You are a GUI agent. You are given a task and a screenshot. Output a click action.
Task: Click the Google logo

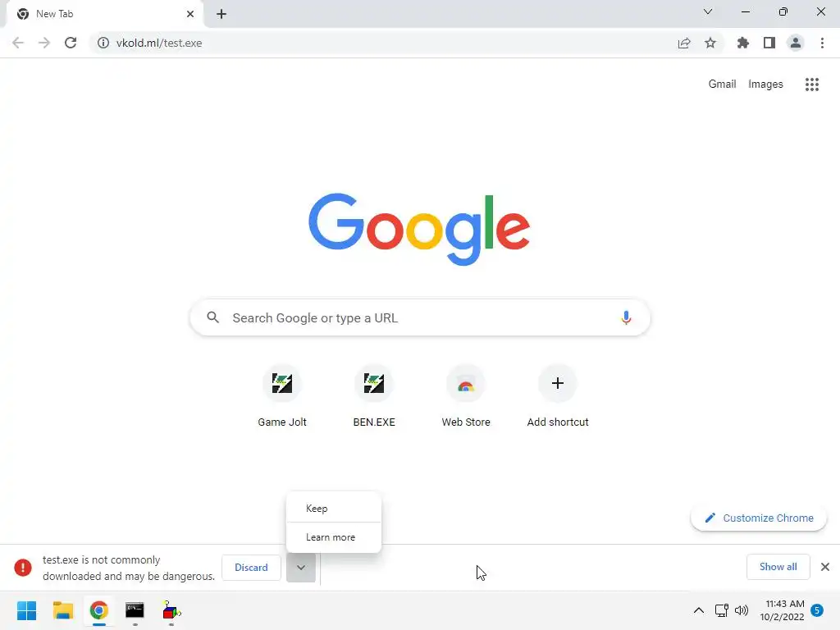tap(419, 230)
